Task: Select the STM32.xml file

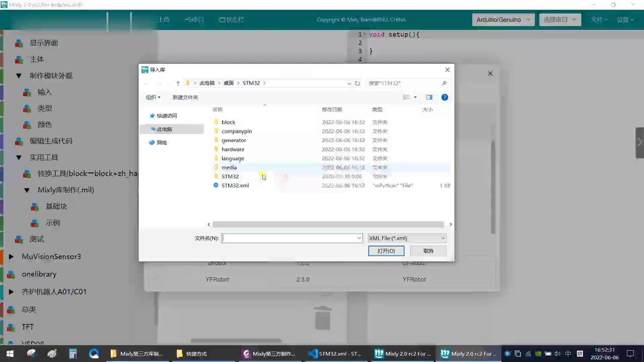Action: (x=235, y=185)
